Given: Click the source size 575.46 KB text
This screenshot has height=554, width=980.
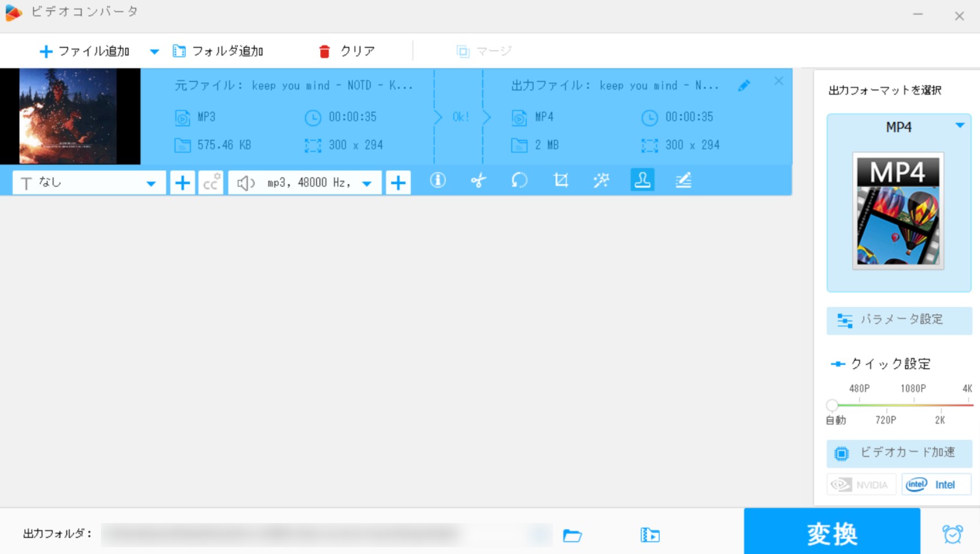Looking at the screenshot, I should [224, 145].
